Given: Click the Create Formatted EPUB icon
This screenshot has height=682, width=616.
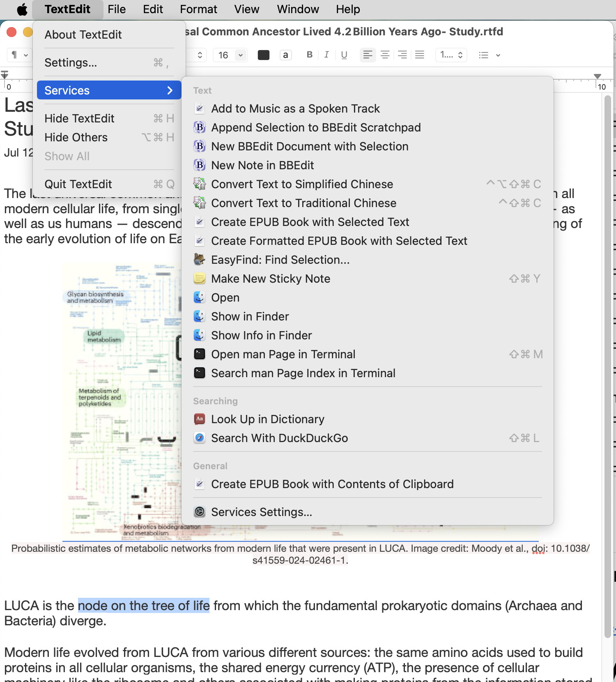Looking at the screenshot, I should coord(200,241).
